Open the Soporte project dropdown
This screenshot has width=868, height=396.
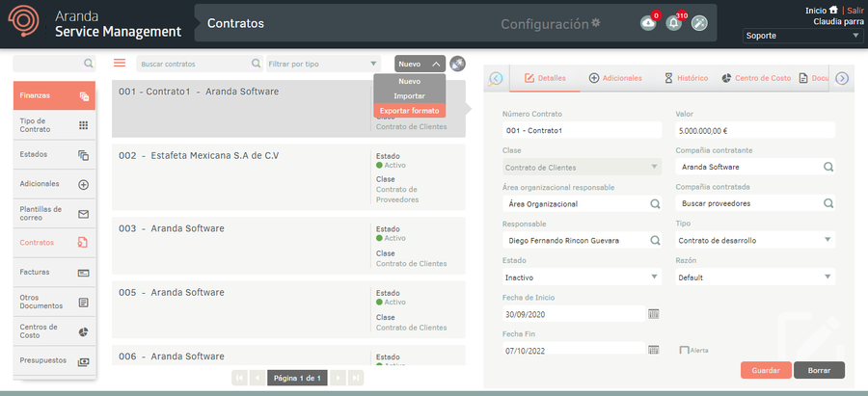point(801,36)
